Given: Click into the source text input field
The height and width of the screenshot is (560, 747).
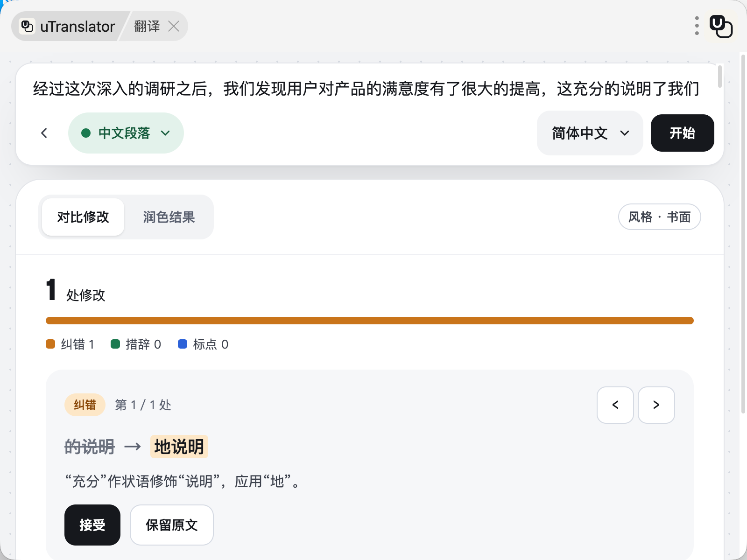Looking at the screenshot, I should [366, 89].
